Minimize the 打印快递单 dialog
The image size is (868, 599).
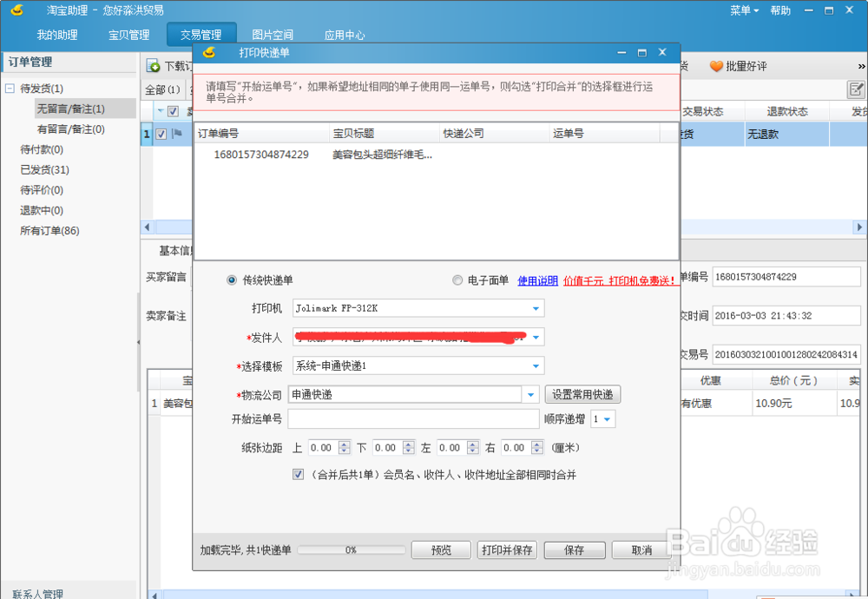click(621, 53)
